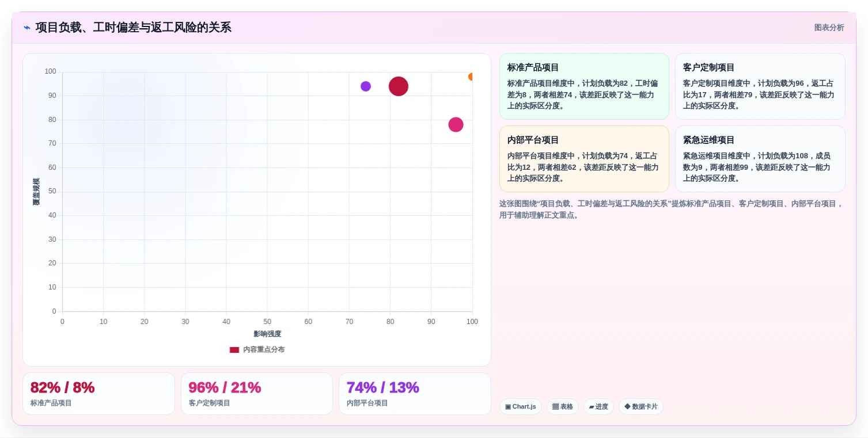Click the 图表分析 label in the header
The height and width of the screenshot is (438, 868).
pyautogui.click(x=829, y=28)
